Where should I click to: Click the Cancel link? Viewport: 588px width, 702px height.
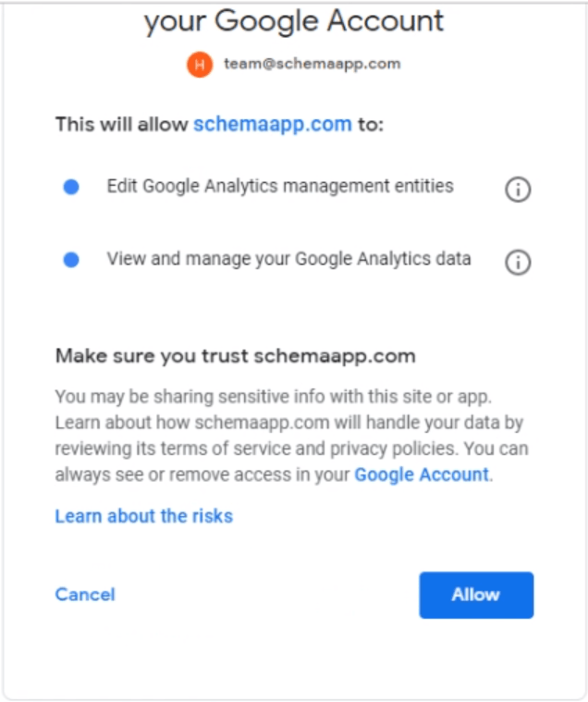coord(85,595)
